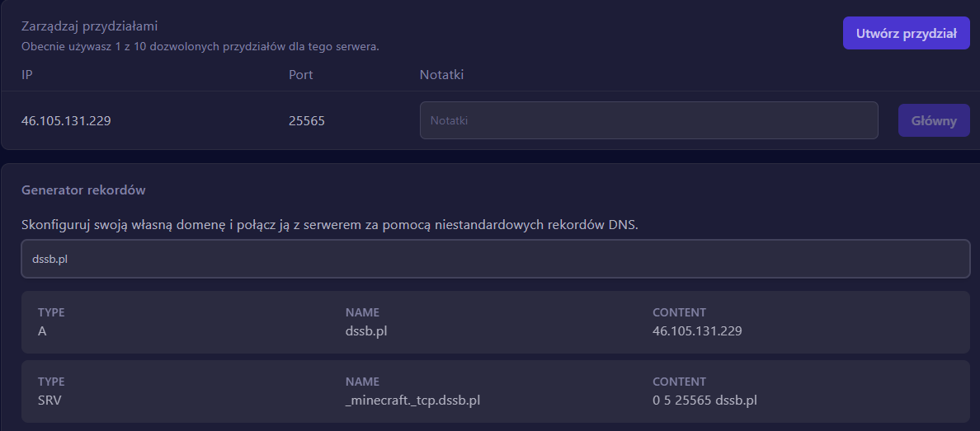Viewport: 980px width, 431px height.
Task: Click the Generator rekordów heading
Action: tap(83, 190)
